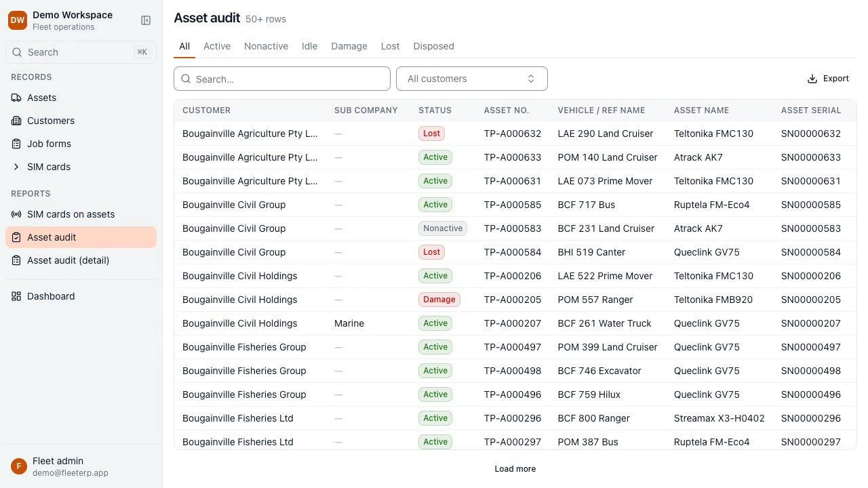Click the STATUS column header

click(435, 110)
